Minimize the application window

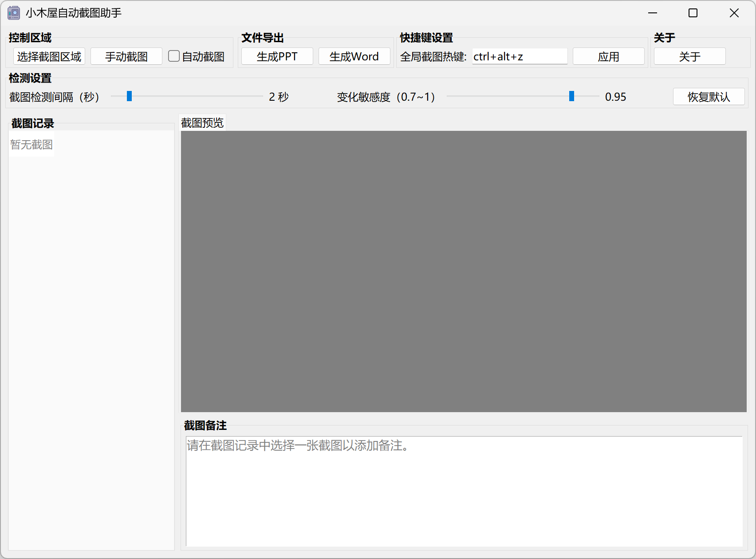652,13
